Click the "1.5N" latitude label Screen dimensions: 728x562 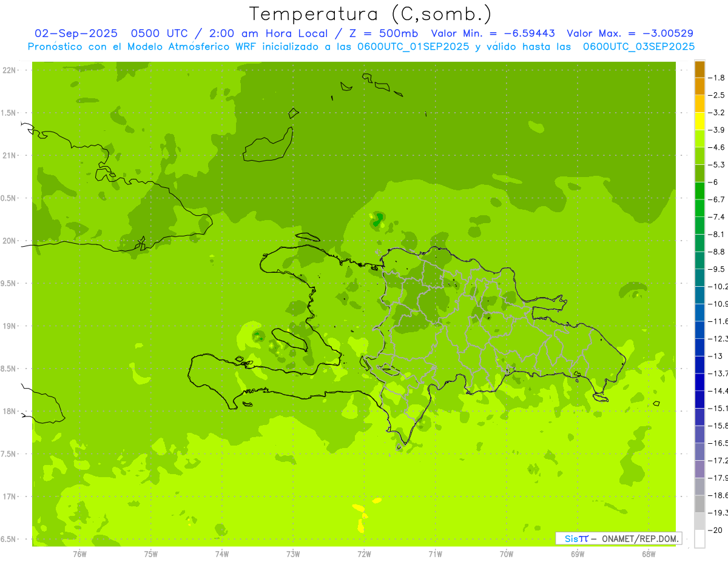pos(9,113)
